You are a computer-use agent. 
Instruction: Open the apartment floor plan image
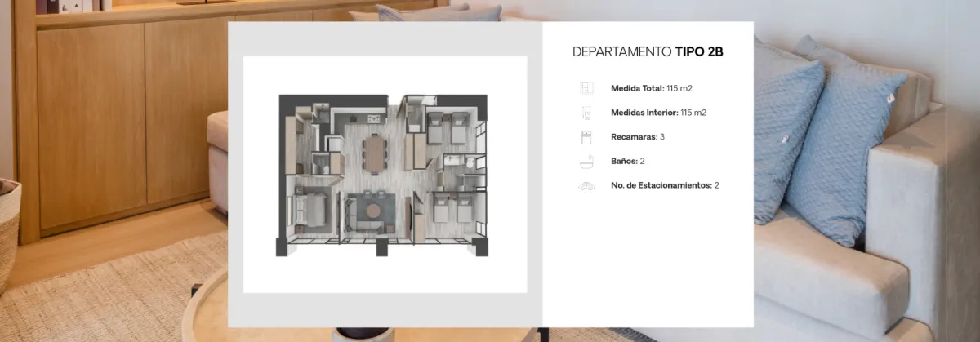[x=384, y=175]
